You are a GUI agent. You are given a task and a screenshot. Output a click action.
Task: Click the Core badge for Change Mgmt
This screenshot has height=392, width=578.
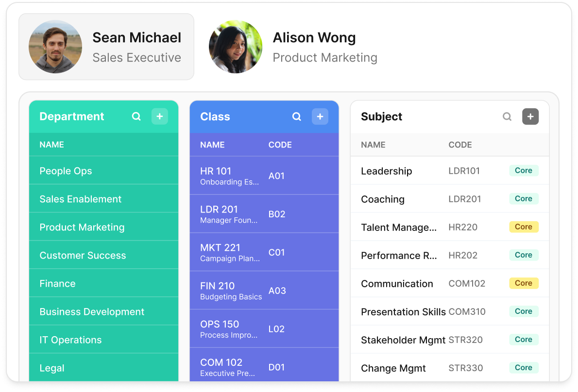click(524, 367)
